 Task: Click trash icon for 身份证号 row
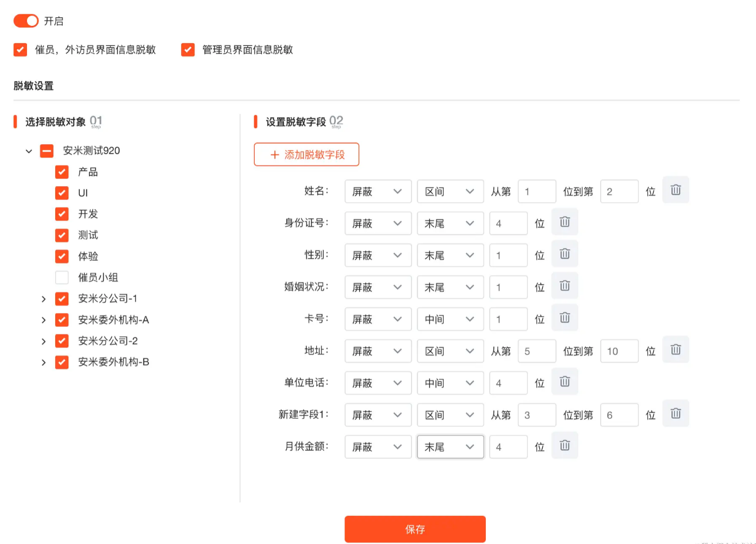point(565,222)
